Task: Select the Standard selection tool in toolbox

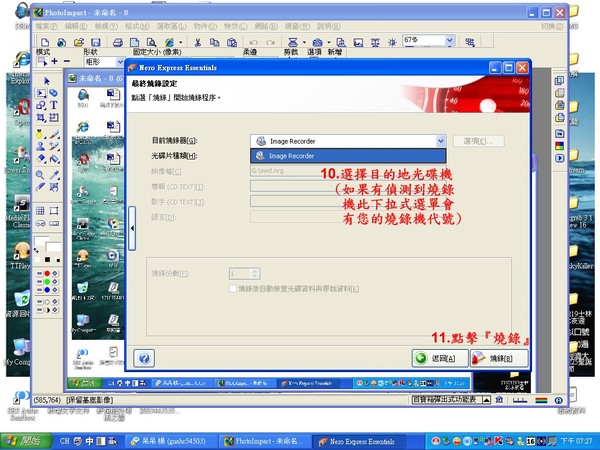Action: point(41,93)
